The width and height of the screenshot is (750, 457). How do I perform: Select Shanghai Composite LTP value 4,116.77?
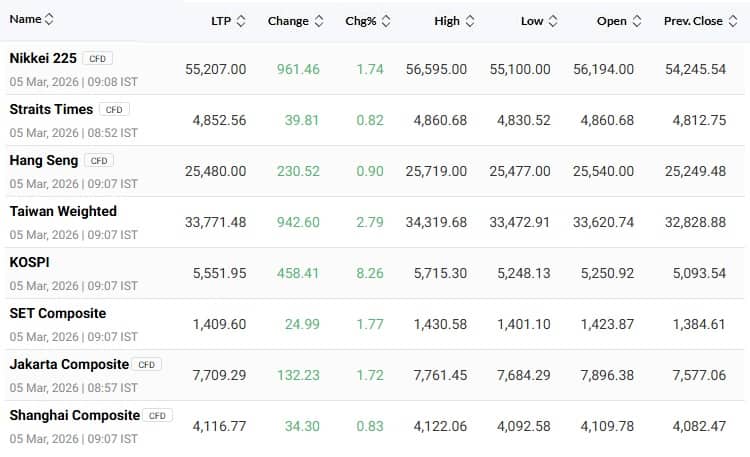coord(220,426)
